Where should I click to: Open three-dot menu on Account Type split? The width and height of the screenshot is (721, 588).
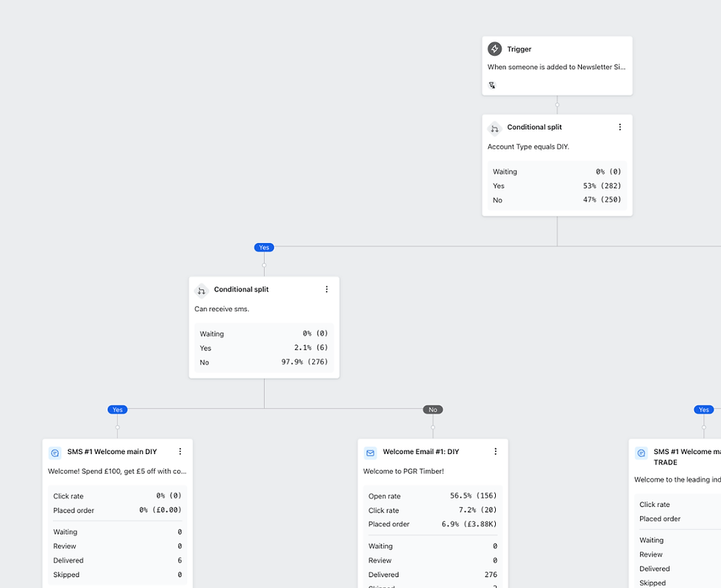coord(619,127)
